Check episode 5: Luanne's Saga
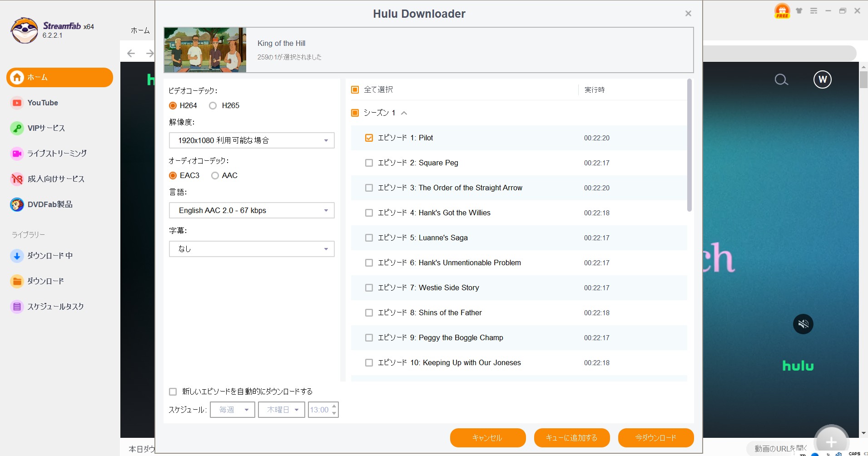 point(369,238)
